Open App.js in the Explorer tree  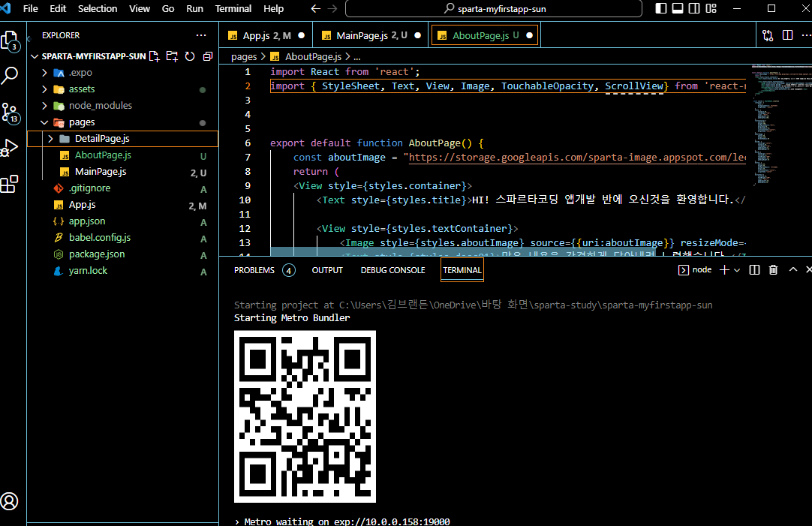123,205
